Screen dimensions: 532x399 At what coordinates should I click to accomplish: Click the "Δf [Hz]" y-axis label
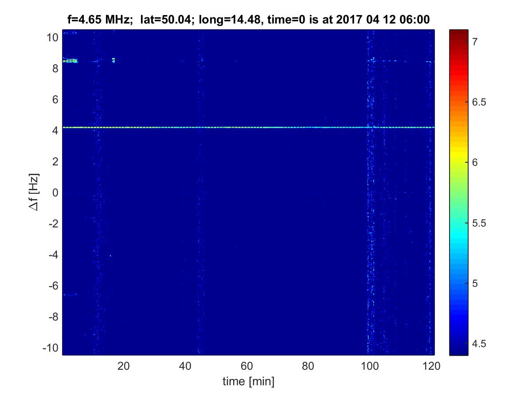click(36, 193)
